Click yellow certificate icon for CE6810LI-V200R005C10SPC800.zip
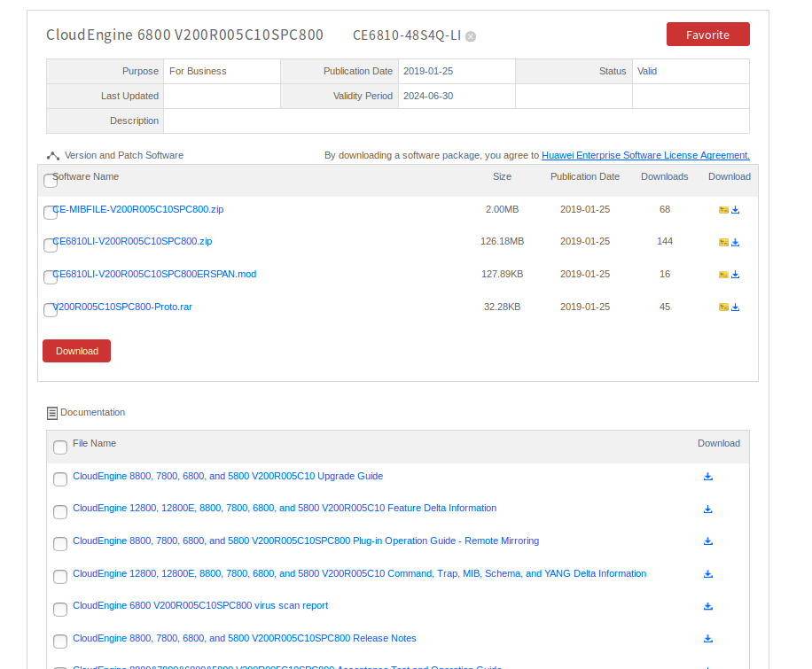Viewport: 812px width, 669px height. (723, 242)
